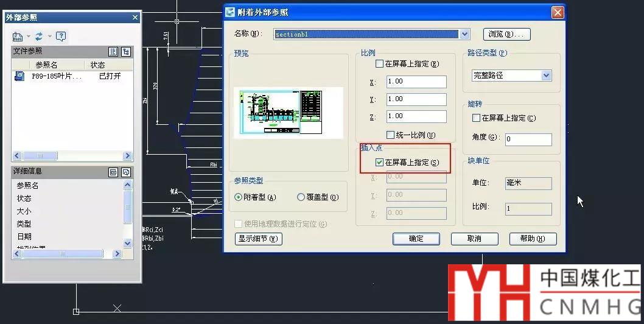This screenshot has width=644, height=324.
Task: Switch file references to list view icon
Action: tap(113, 51)
